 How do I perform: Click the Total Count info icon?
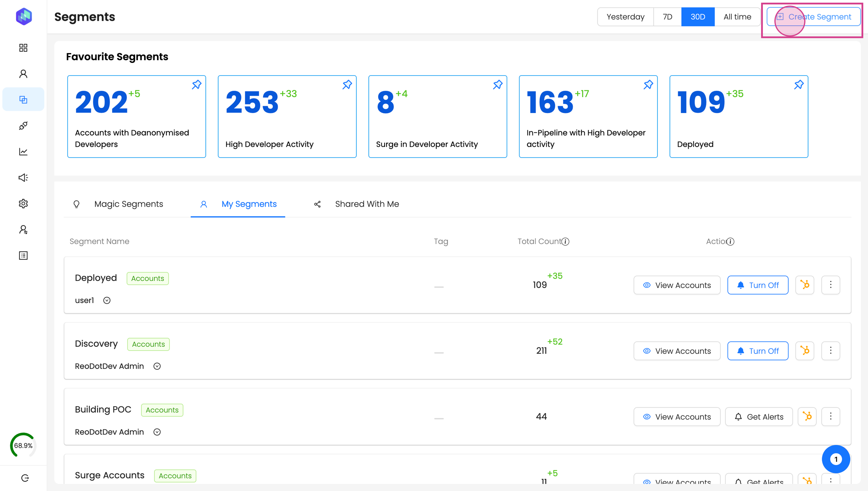565,242
